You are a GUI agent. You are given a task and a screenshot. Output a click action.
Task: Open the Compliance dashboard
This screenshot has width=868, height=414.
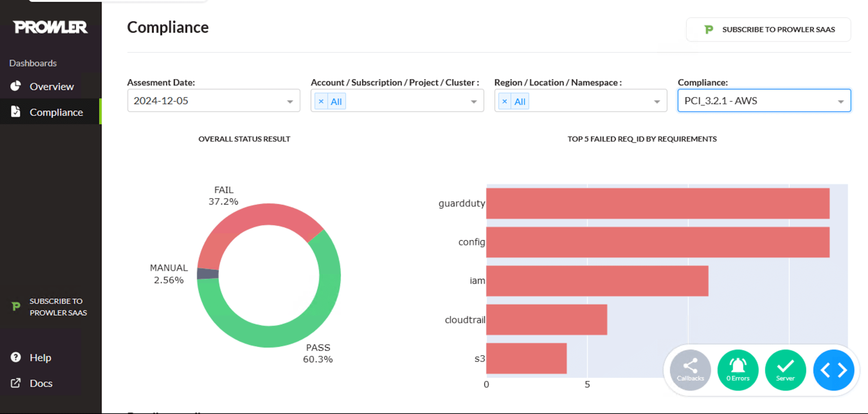point(50,112)
